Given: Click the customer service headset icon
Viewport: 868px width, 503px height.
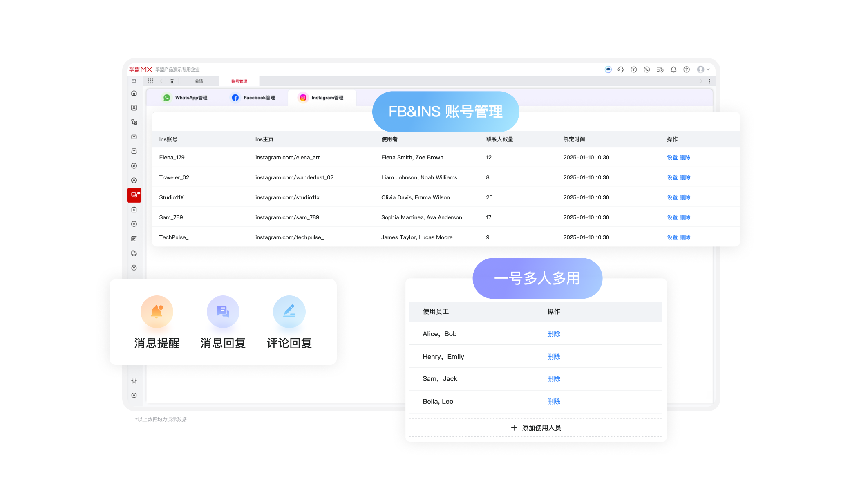Looking at the screenshot, I should coord(620,69).
